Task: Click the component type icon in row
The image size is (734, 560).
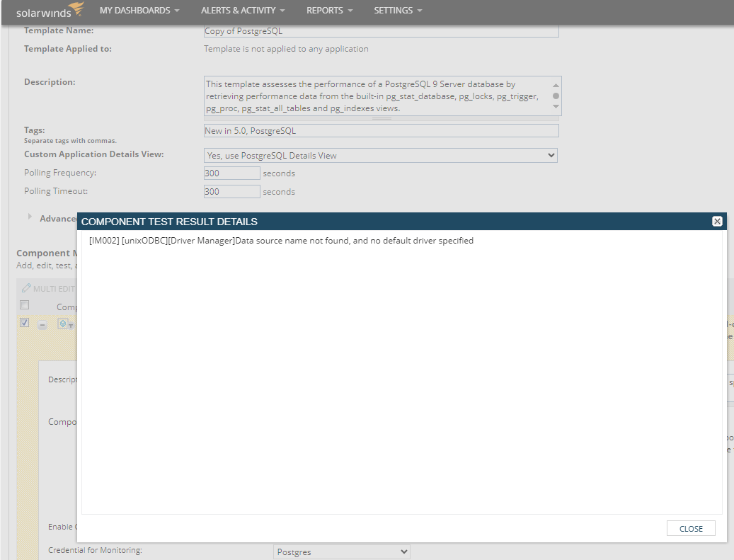Action: pos(63,324)
